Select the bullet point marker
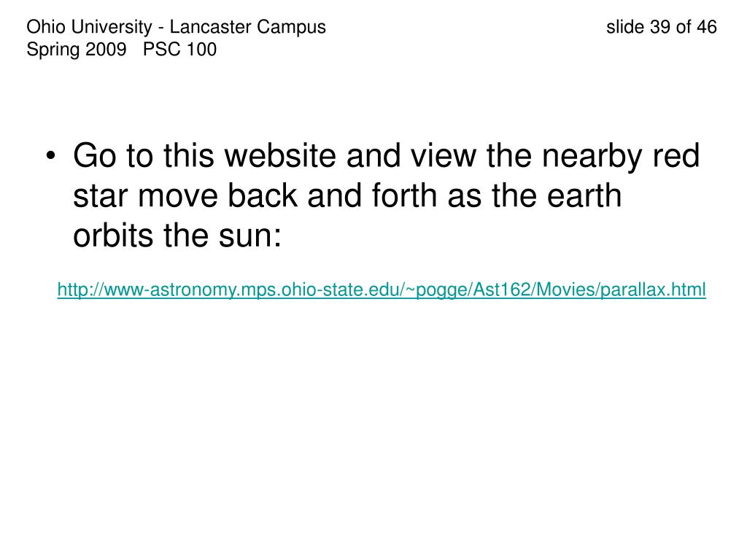Screen dimensions: 747x560 coord(51,156)
